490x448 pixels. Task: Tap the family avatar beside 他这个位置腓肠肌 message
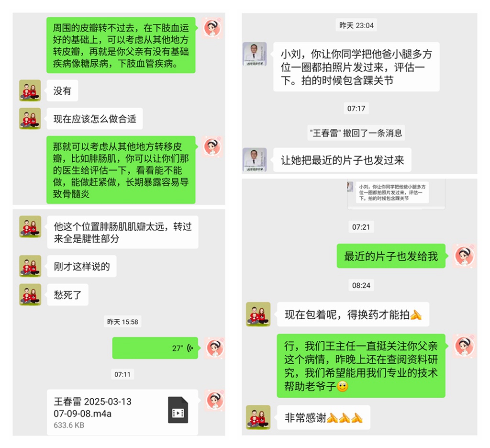tap(30, 226)
